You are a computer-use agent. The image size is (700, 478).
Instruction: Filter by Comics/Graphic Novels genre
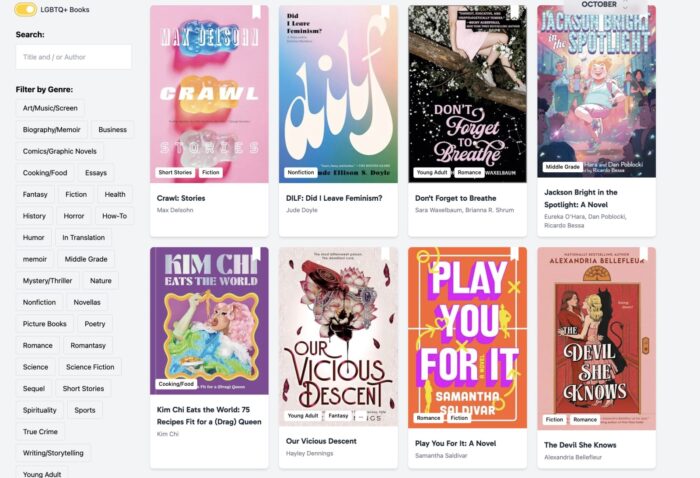(x=60, y=151)
